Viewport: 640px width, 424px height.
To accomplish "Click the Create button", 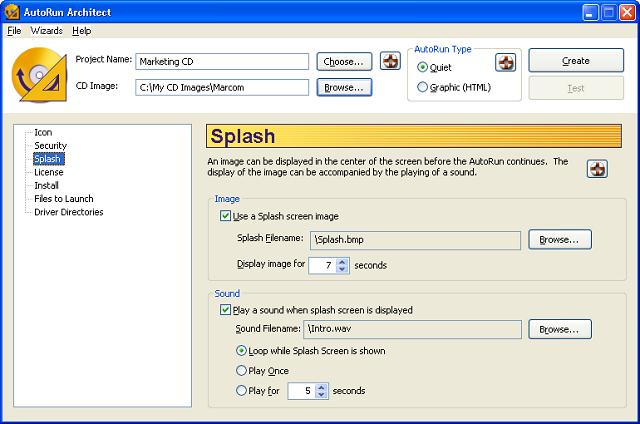I will (576, 61).
